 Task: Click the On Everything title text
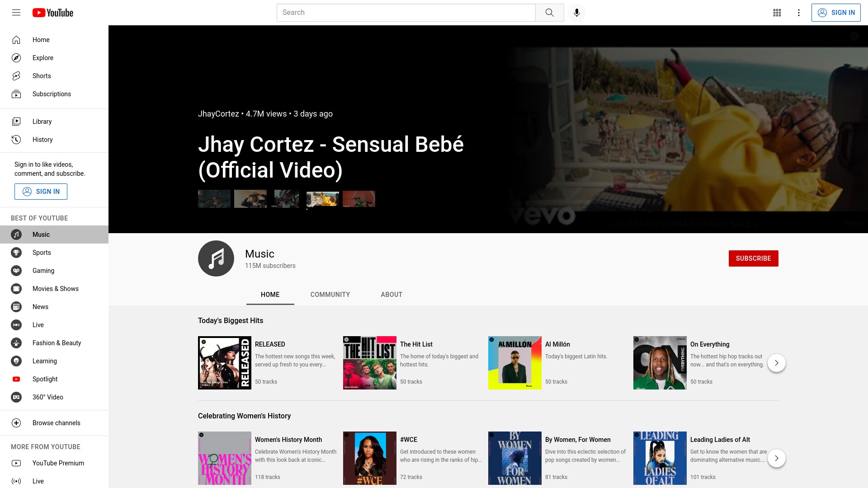(x=710, y=344)
